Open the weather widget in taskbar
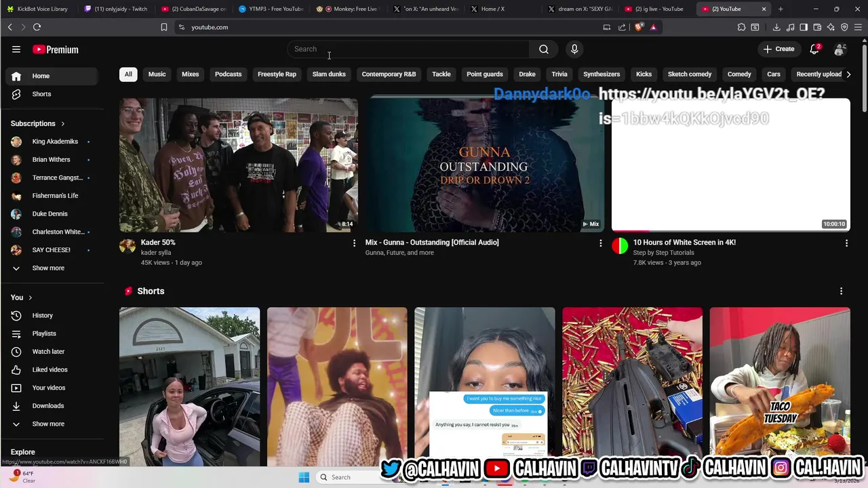868x488 pixels. click(x=22, y=476)
